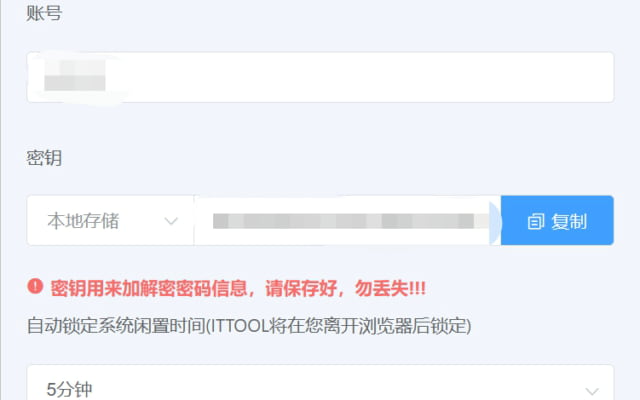Select the 5分钟 value text
This screenshot has height=400, width=640.
69,389
